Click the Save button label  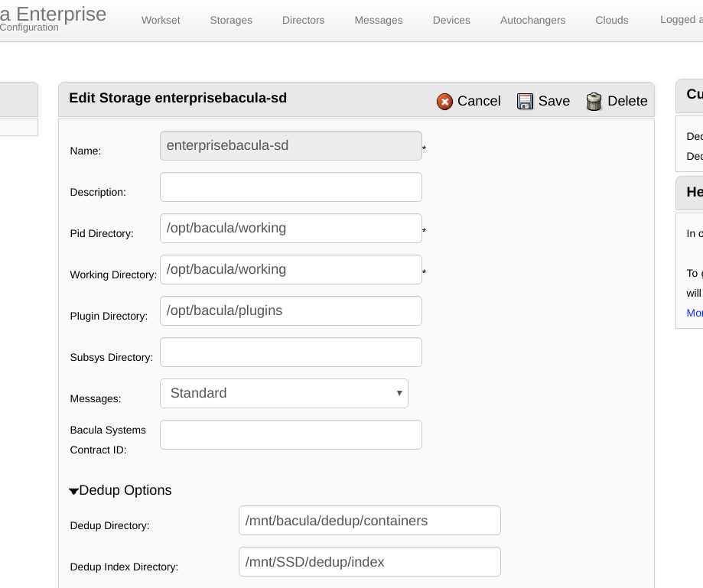pyautogui.click(x=554, y=101)
